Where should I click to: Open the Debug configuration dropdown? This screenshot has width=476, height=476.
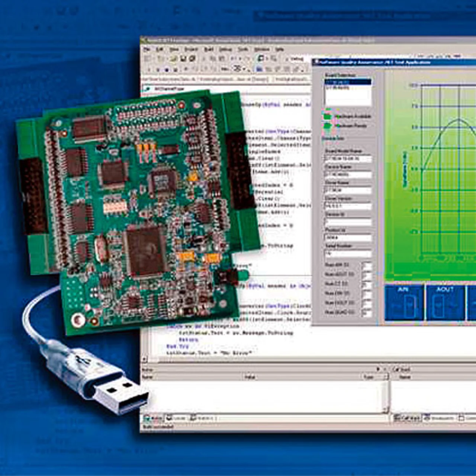[x=297, y=59]
